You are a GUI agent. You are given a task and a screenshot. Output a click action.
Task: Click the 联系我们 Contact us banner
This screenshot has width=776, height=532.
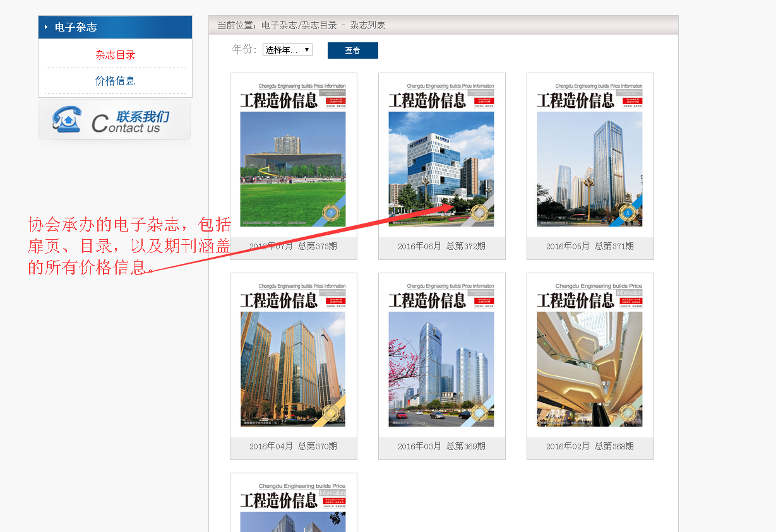point(114,120)
